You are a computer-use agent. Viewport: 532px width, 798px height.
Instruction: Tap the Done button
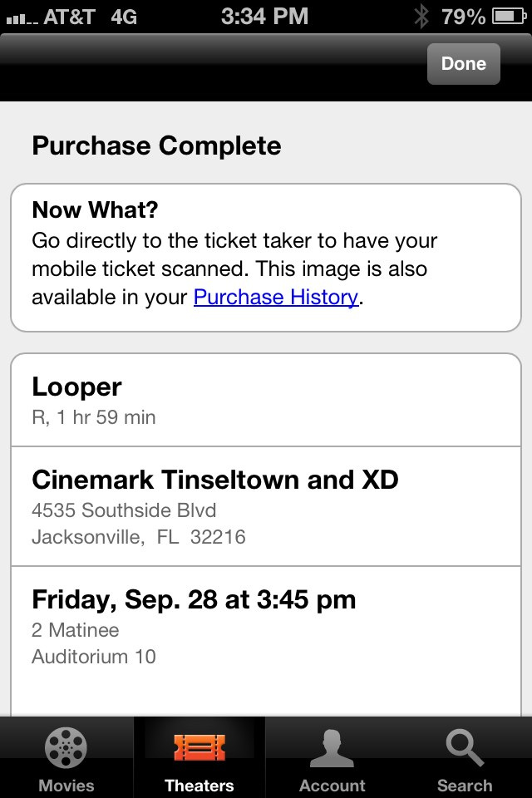click(463, 64)
